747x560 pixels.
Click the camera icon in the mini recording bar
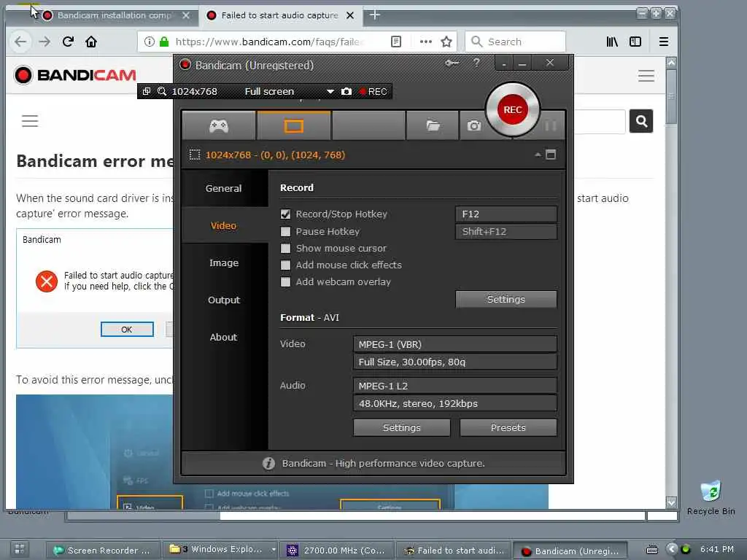[x=347, y=91]
